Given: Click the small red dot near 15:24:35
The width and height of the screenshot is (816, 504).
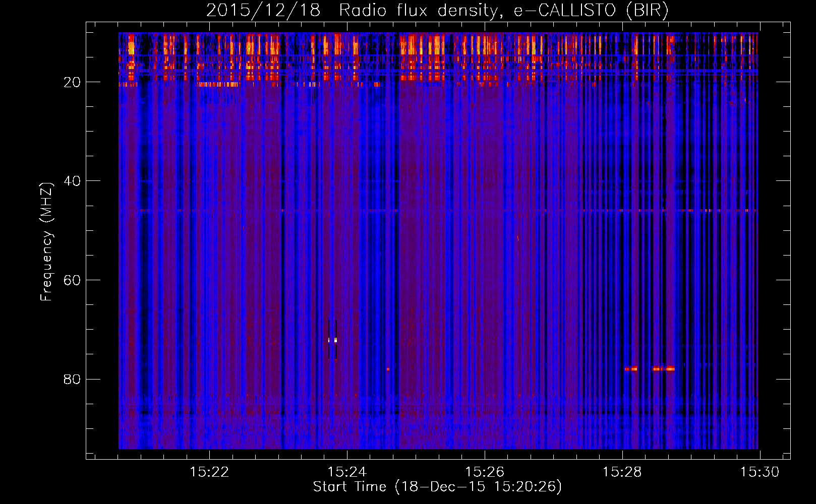Looking at the screenshot, I should [388, 369].
